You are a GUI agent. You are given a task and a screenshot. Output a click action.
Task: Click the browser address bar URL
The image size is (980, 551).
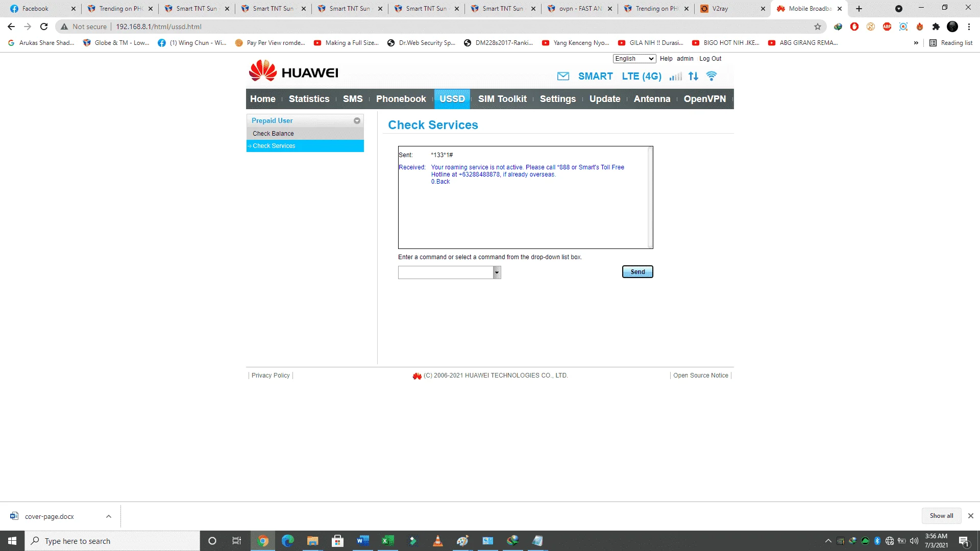click(159, 27)
